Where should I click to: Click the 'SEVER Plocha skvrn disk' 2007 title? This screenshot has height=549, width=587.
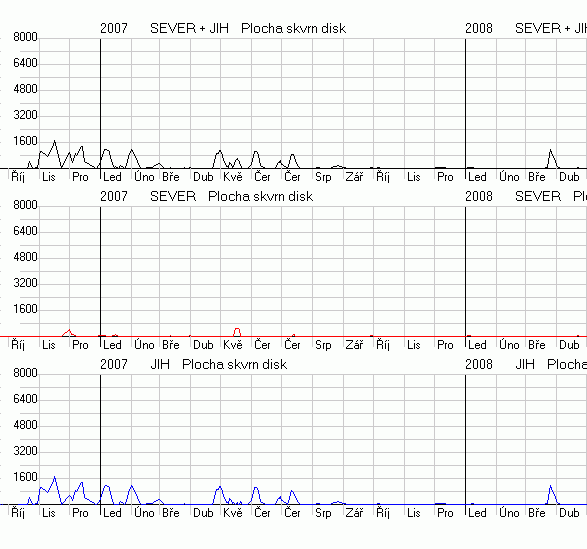pos(231,197)
